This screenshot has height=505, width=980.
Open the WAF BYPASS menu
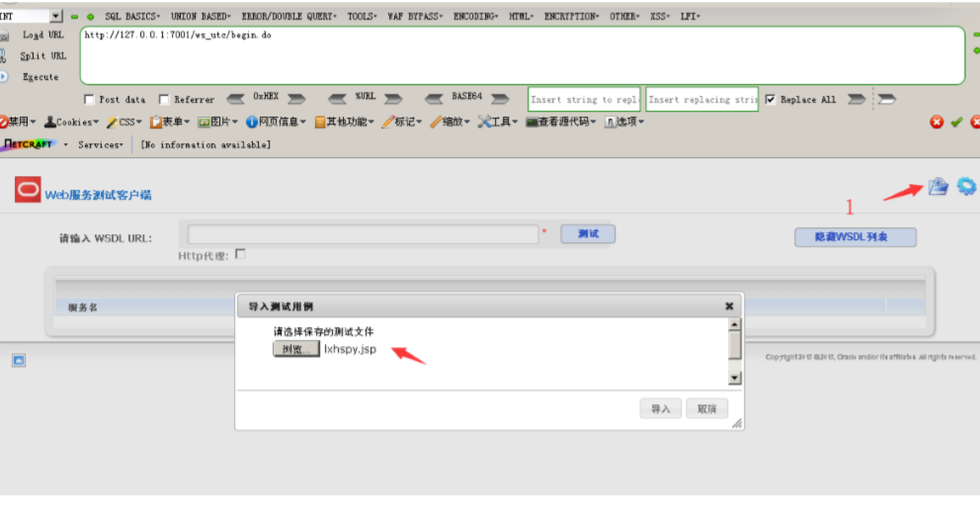coord(415,17)
